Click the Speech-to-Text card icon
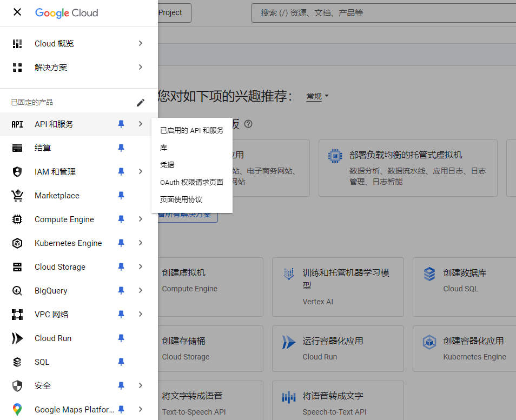The width and height of the screenshot is (516, 420). 289,397
